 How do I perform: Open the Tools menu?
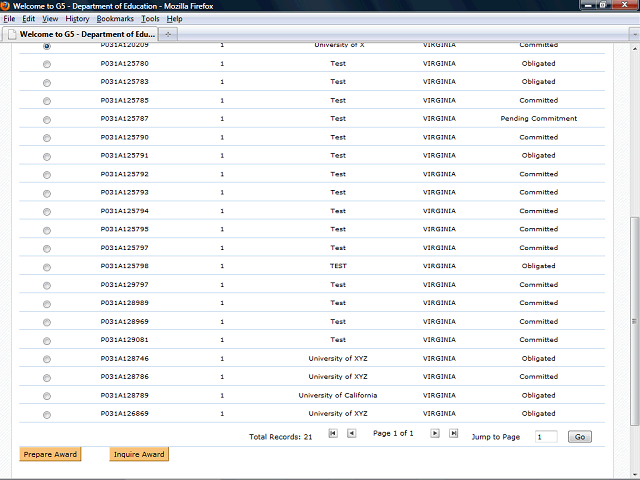pos(150,19)
